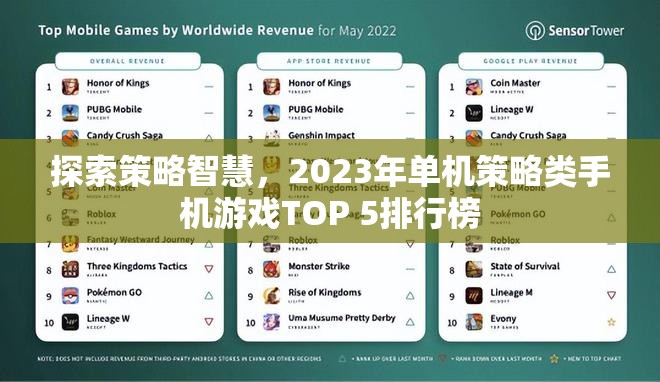
Task: Click the 'Monster Strike' name
Action: tap(319, 266)
